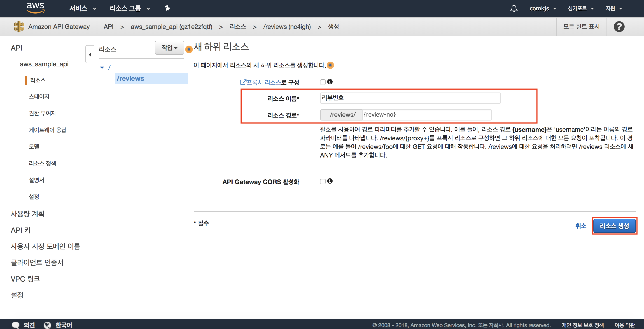Click the AWS logo icon
Viewport: 644px width, 329px height.
35,8
